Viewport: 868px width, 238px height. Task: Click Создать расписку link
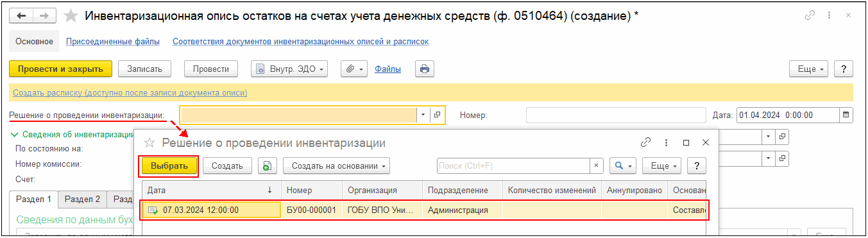click(x=130, y=93)
